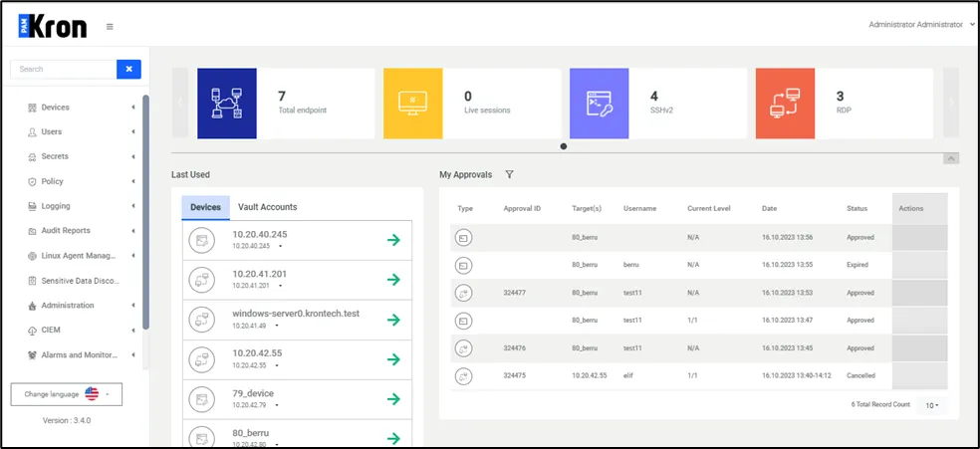Switch to the Vault Accounts tab
This screenshot has height=449, width=980.
click(268, 207)
